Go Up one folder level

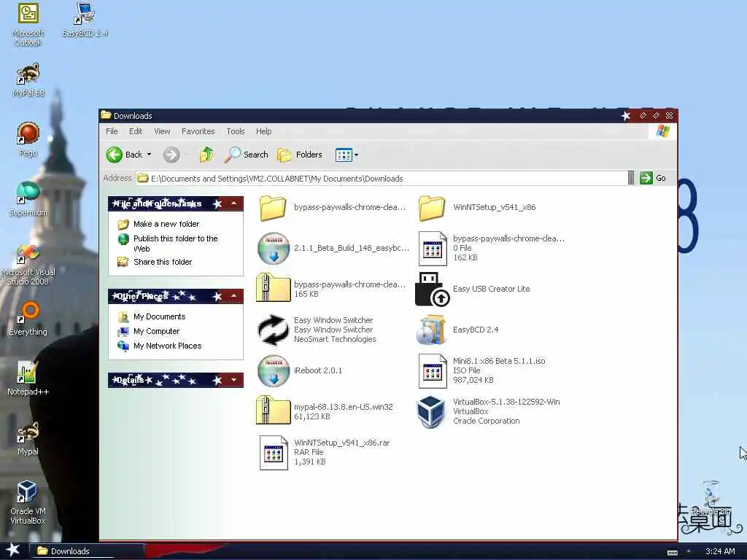tap(206, 155)
